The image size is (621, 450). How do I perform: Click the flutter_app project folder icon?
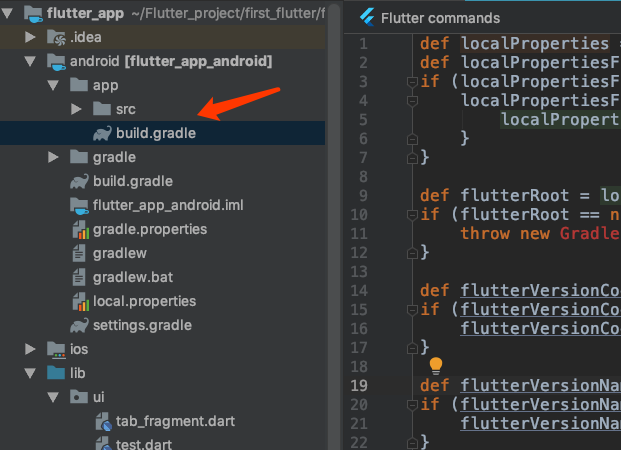[33, 14]
